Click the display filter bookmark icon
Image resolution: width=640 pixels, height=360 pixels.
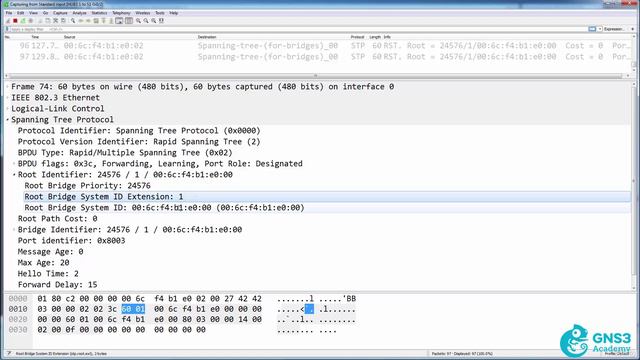pyautogui.click(x=7, y=29)
